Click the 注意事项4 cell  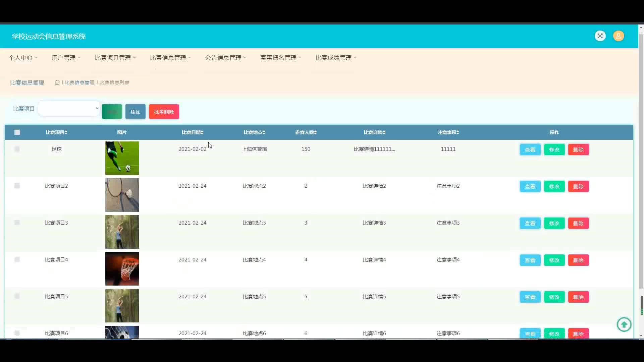pos(448,260)
